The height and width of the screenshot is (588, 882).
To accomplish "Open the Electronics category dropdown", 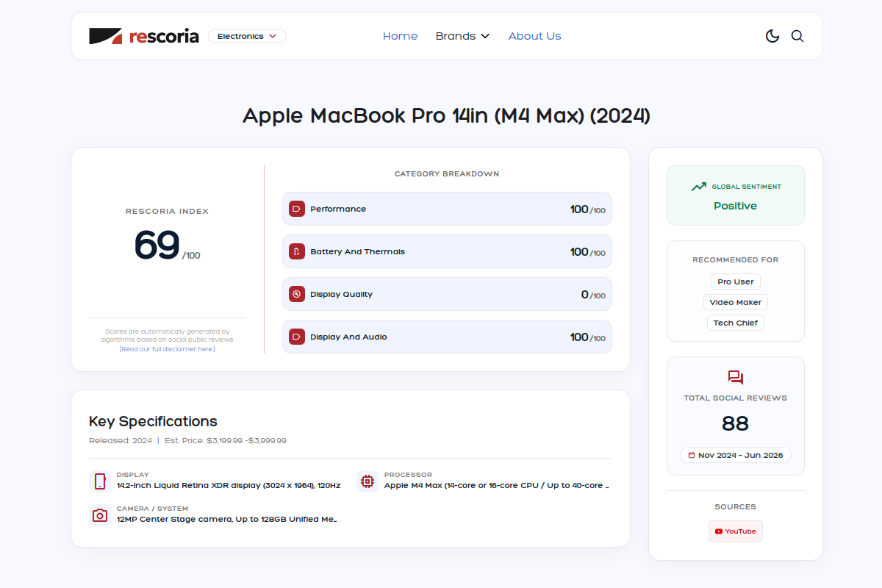I will point(247,36).
